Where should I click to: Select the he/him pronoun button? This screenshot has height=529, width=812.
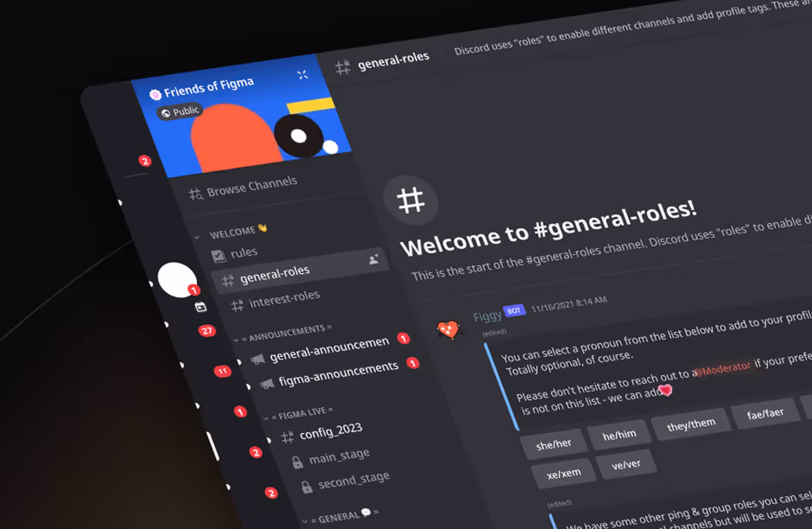pos(619,434)
